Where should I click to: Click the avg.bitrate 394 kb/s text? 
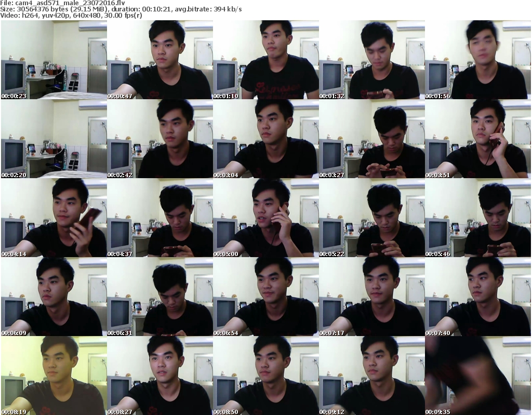pos(208,9)
